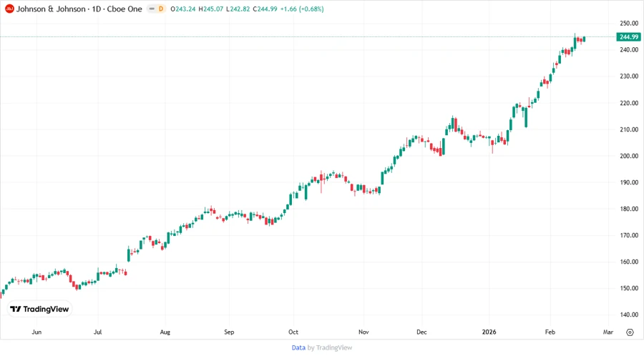The height and width of the screenshot is (356, 644).
Task: Click the 170.00 price axis label
Action: point(629,235)
